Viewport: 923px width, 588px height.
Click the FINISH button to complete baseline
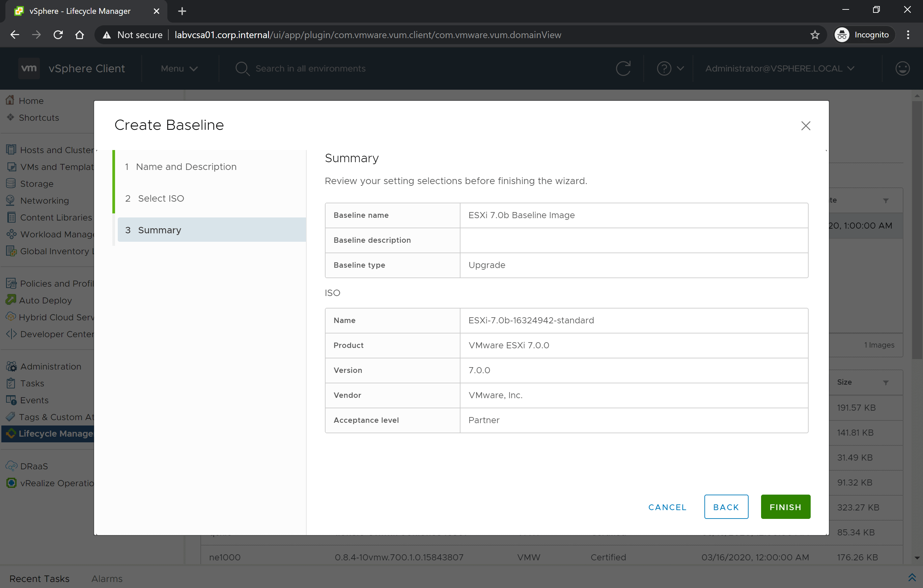point(785,507)
